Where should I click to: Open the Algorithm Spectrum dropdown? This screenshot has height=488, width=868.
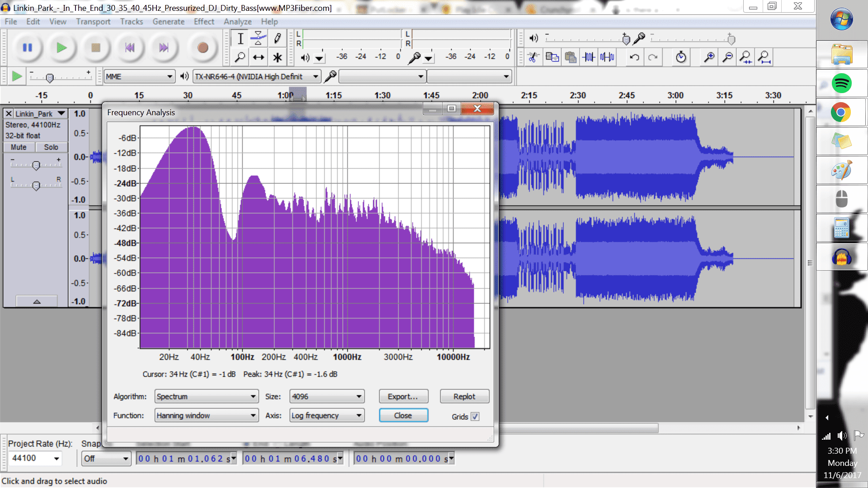(207, 396)
